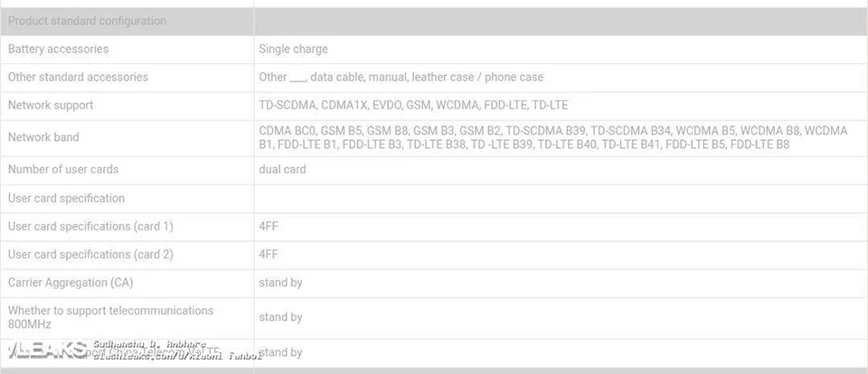868x374 pixels.
Task: Click the CDMA BC0 network band list
Action: click(553, 137)
